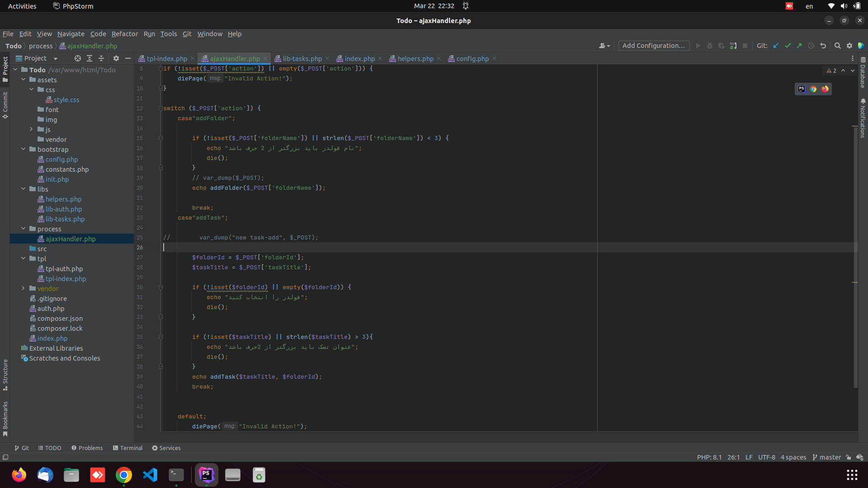Open the Git menu in menu bar

pyautogui.click(x=187, y=34)
